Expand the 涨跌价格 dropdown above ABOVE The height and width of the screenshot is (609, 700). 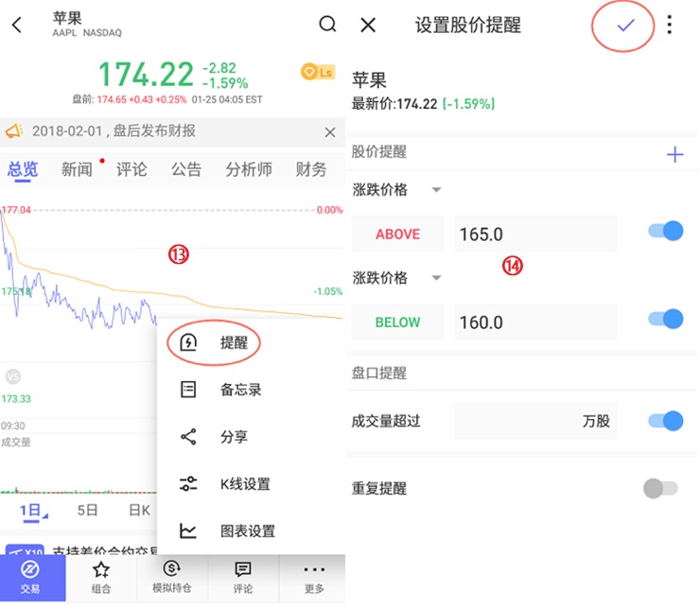(x=397, y=190)
